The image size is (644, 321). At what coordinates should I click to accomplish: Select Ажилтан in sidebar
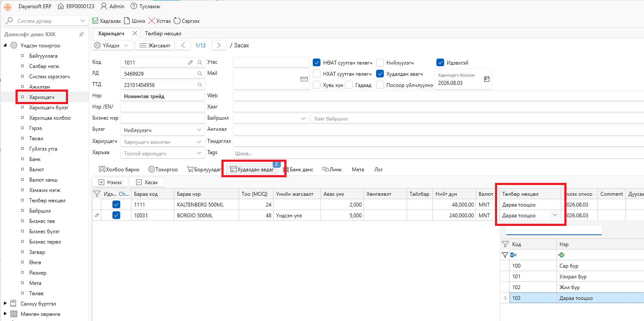[x=40, y=86]
